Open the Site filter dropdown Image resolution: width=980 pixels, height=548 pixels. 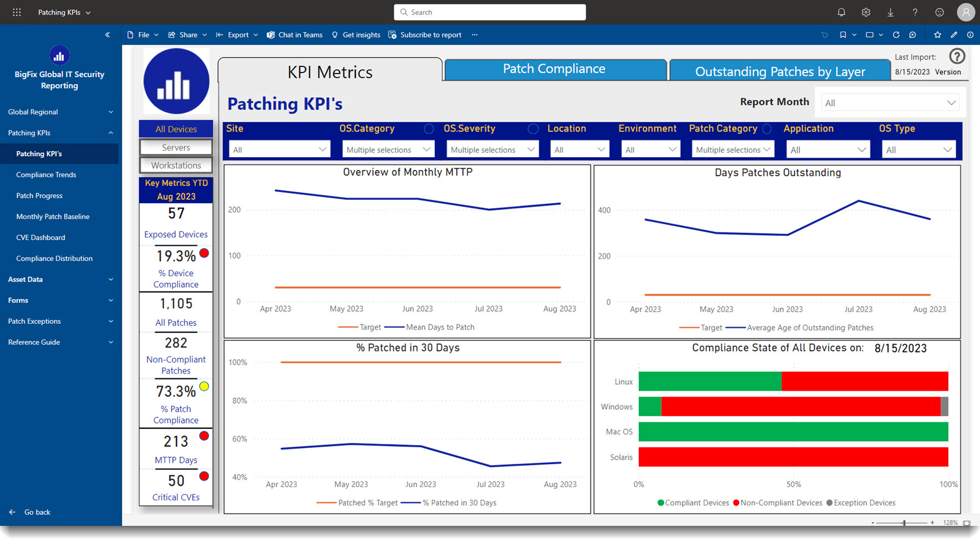[279, 149]
